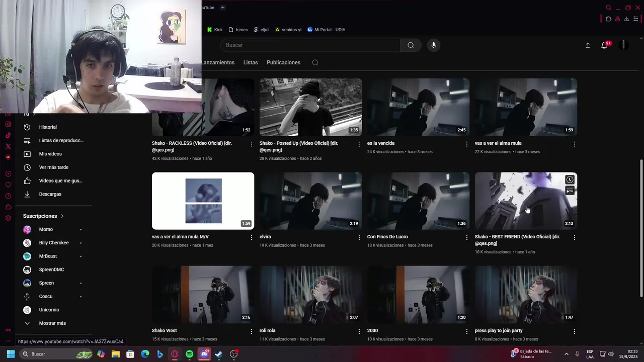The width and height of the screenshot is (644, 362).
Task: Open 'Mi Portal - UDIA' bookmark
Action: coord(326,30)
